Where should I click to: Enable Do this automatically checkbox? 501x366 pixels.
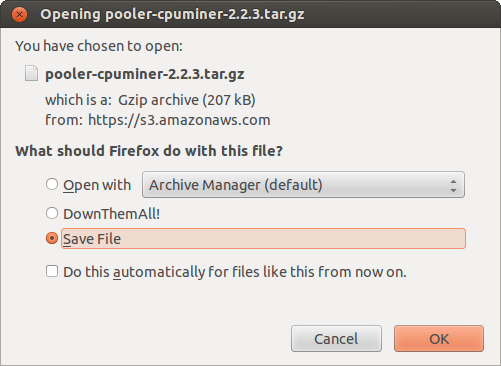(x=52, y=271)
